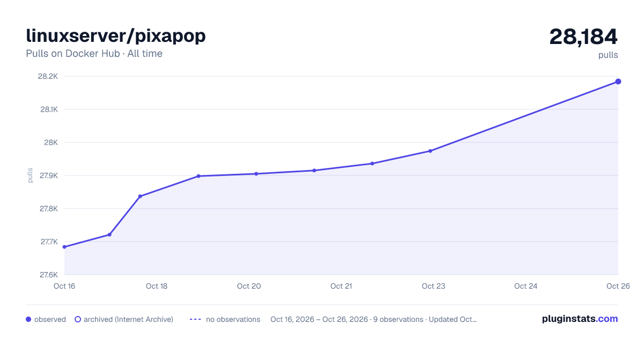Open the pluginstats.com link

click(x=580, y=319)
